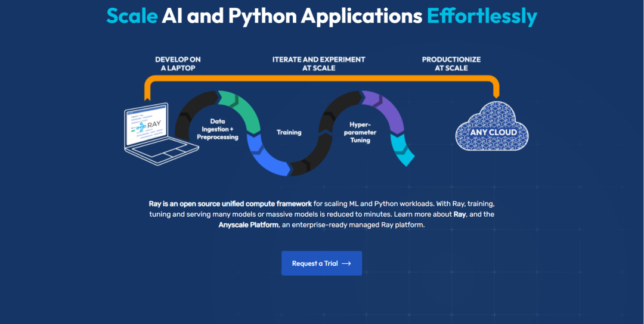Image resolution: width=644 pixels, height=324 pixels.
Task: Click the 'Scale' word in headline
Action: click(132, 15)
